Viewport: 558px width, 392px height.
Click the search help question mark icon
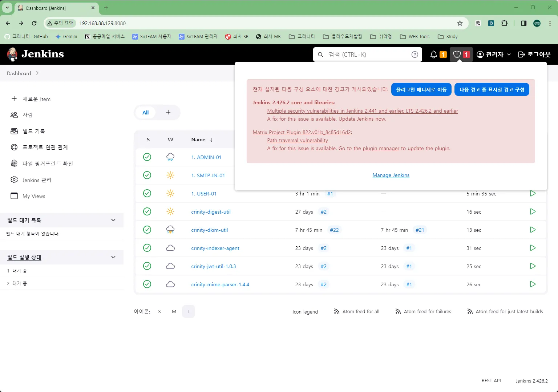click(415, 54)
